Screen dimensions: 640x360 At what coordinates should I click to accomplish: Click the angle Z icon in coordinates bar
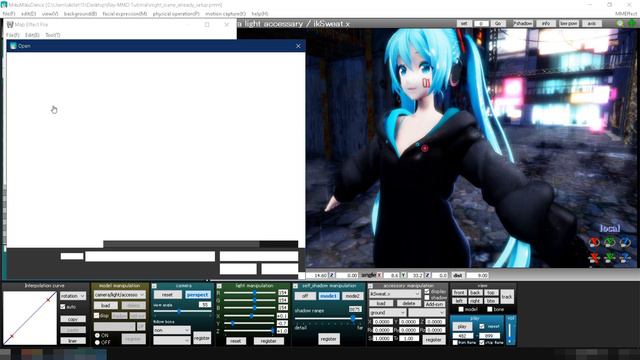(427, 276)
